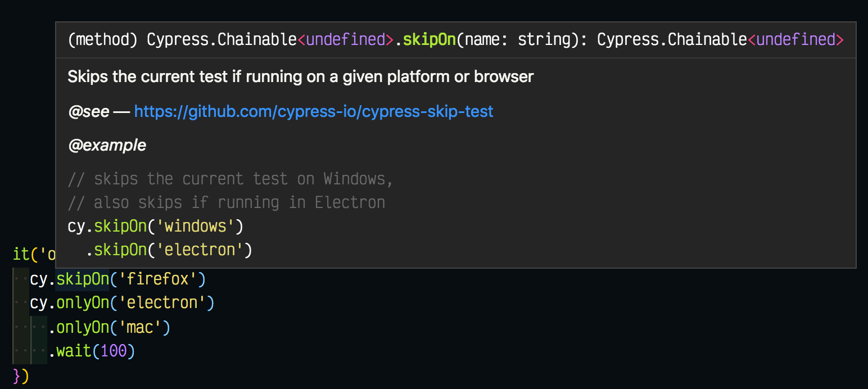This screenshot has height=389, width=868.
Task: Open the cypress-skip-test GitHub link
Action: (x=314, y=111)
